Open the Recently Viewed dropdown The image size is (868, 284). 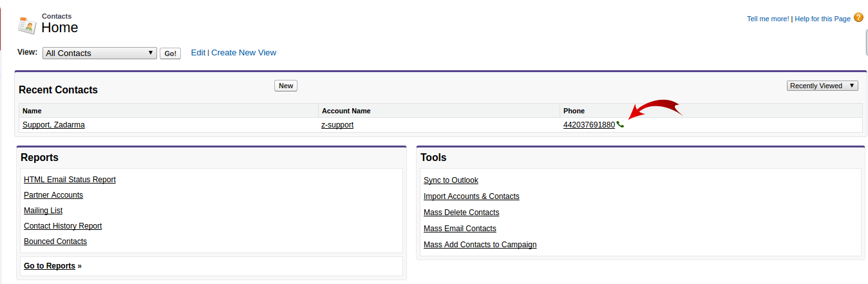tap(822, 86)
